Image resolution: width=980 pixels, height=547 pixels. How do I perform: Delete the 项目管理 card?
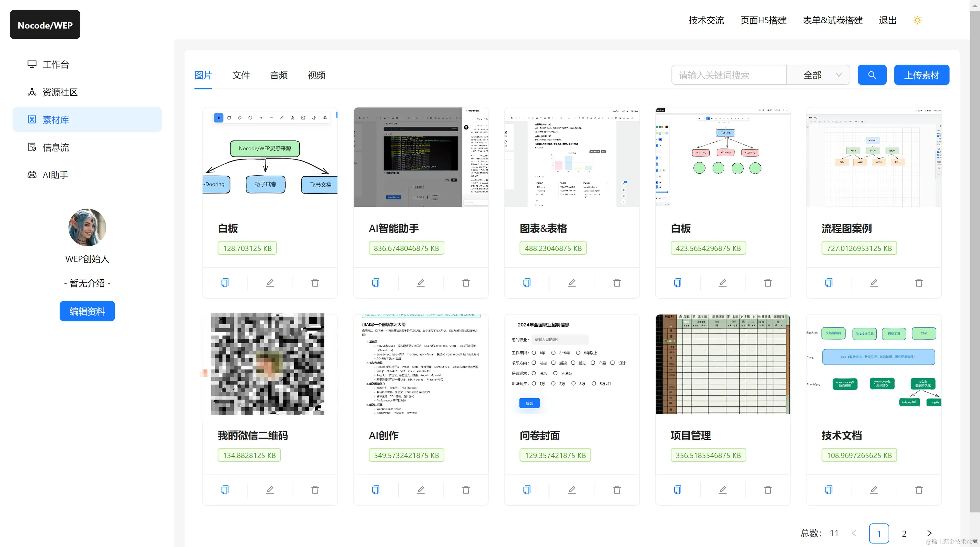768,490
